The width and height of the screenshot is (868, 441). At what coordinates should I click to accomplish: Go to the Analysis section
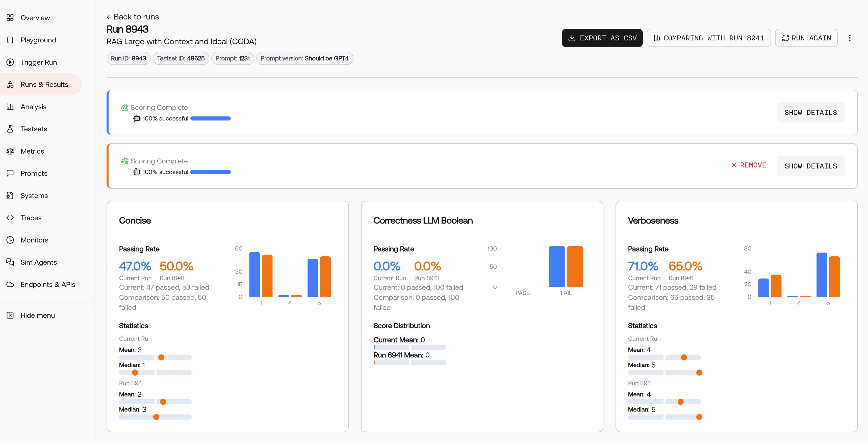33,107
